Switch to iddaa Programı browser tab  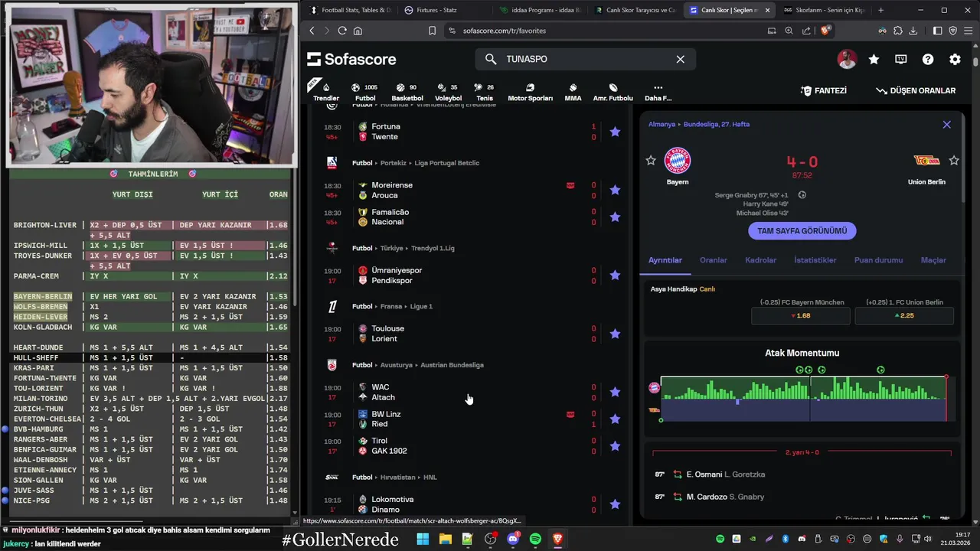[541, 10]
